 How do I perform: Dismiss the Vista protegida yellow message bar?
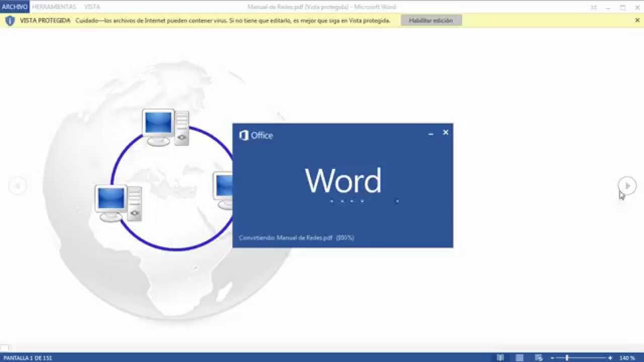637,21
